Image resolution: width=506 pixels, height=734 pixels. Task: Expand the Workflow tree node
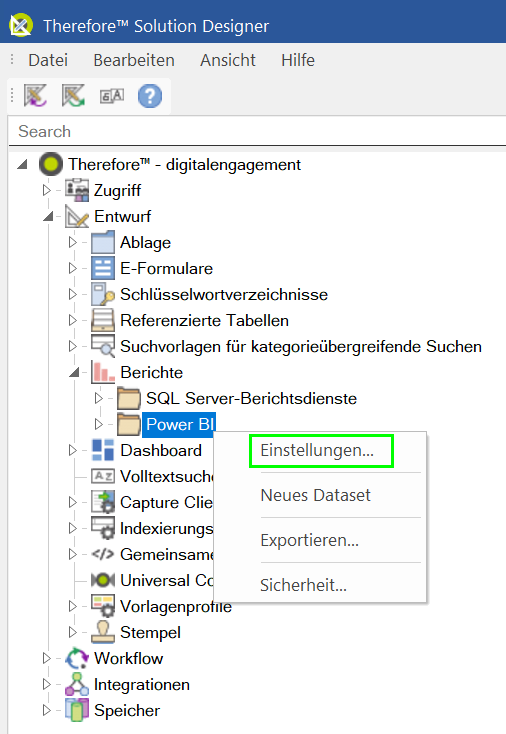pyautogui.click(x=46, y=658)
